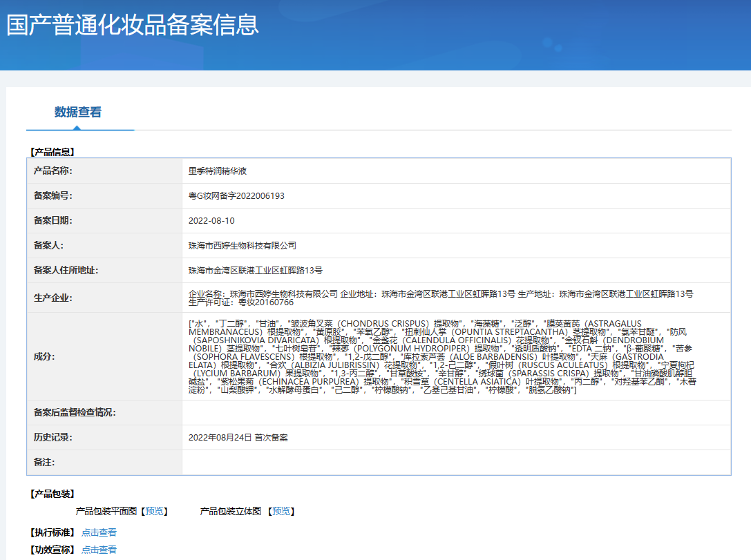This screenshot has width=751, height=560.
Task: Click the 【产品信息】 section heading
Action: tap(52, 152)
